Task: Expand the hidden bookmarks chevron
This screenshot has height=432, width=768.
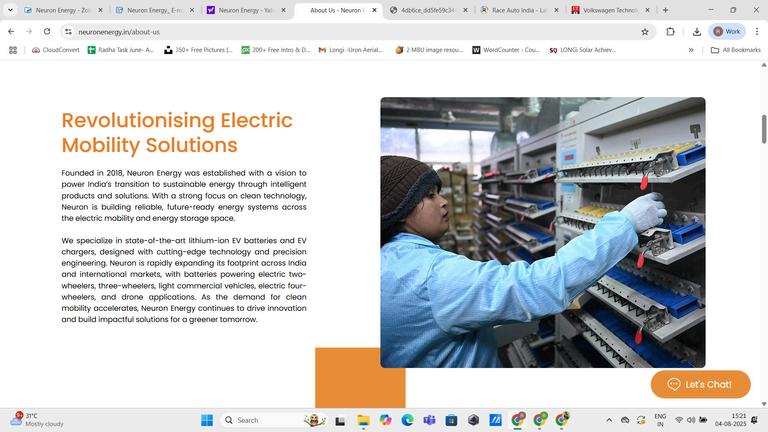Action: 691,50
